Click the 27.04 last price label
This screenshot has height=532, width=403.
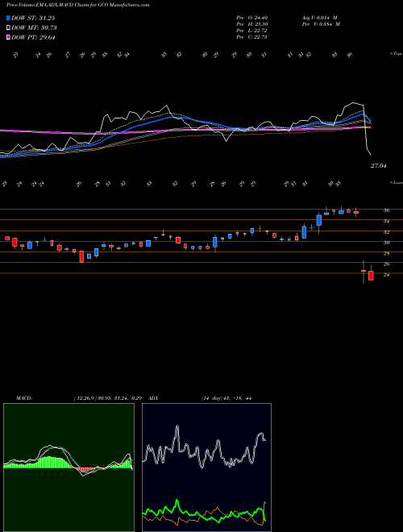pos(379,166)
